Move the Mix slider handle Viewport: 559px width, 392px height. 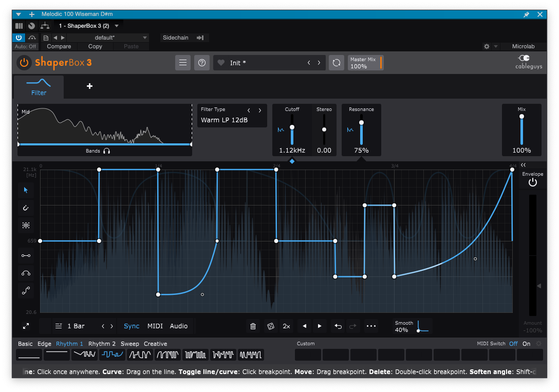[521, 117]
